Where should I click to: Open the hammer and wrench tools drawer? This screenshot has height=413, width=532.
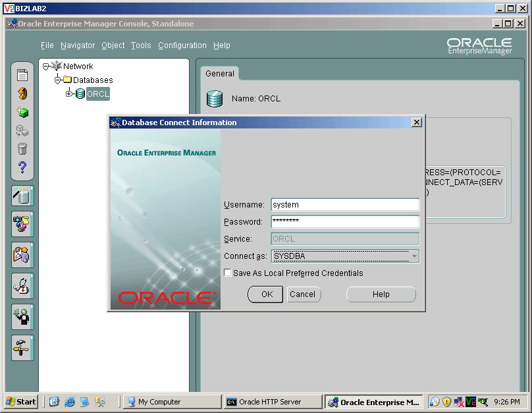(22, 348)
